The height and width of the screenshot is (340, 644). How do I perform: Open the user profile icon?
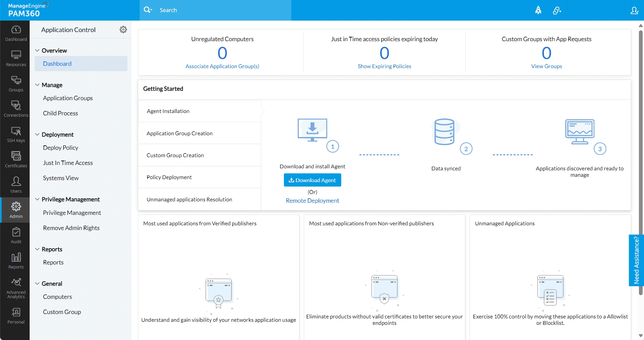click(634, 10)
